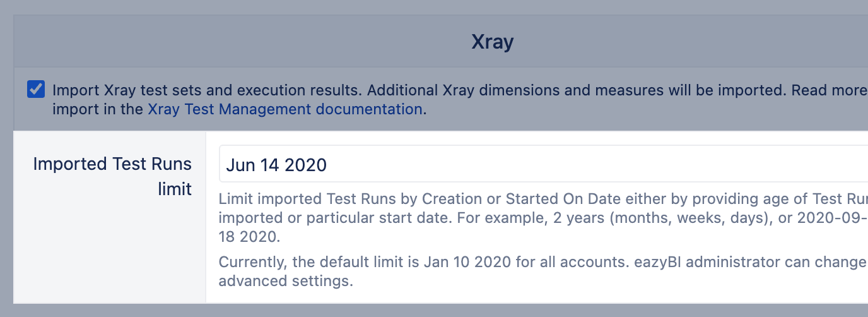The height and width of the screenshot is (317, 868).
Task: Click the "Read more" text after the checkbox label
Action: (x=829, y=90)
